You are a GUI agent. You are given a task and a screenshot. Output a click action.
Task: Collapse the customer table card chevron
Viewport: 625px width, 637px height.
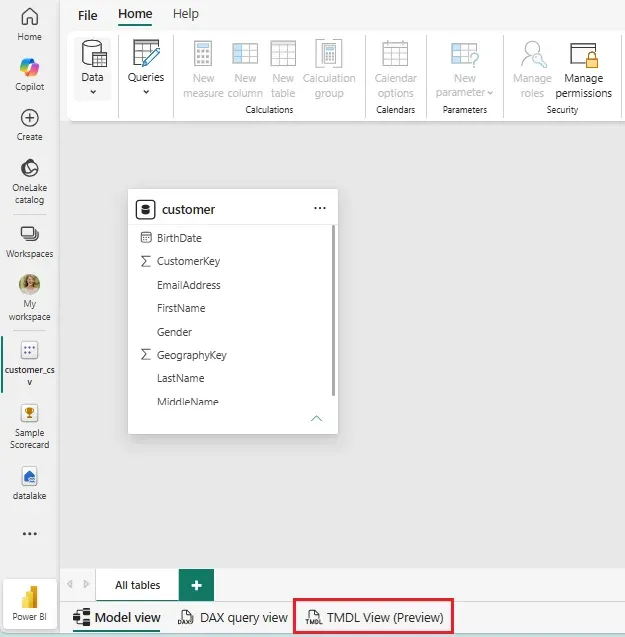(316, 418)
